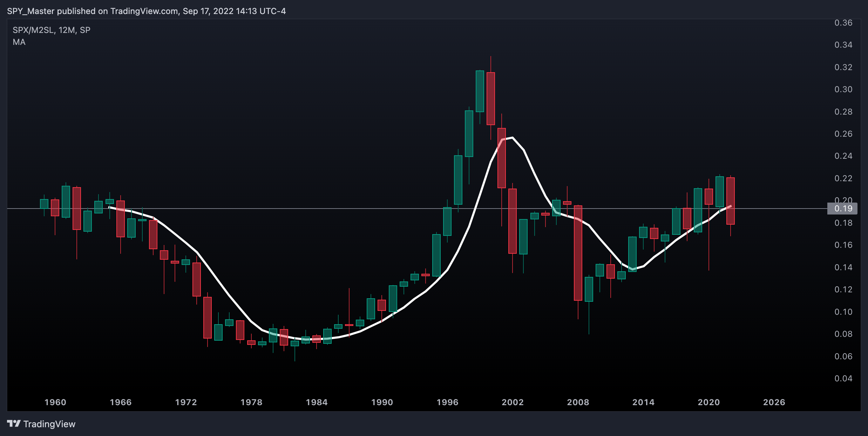The image size is (868, 436).
Task: Click the 0.30 price axis label
Action: 843,89
